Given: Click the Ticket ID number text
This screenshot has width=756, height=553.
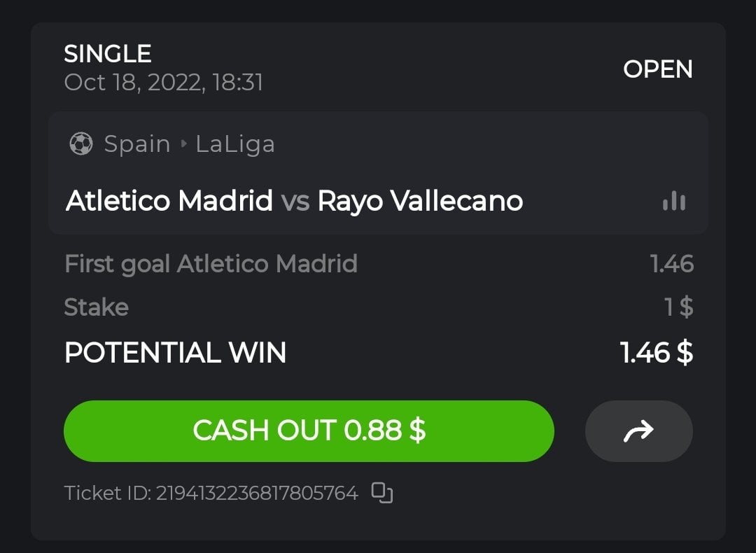Looking at the screenshot, I should [256, 493].
